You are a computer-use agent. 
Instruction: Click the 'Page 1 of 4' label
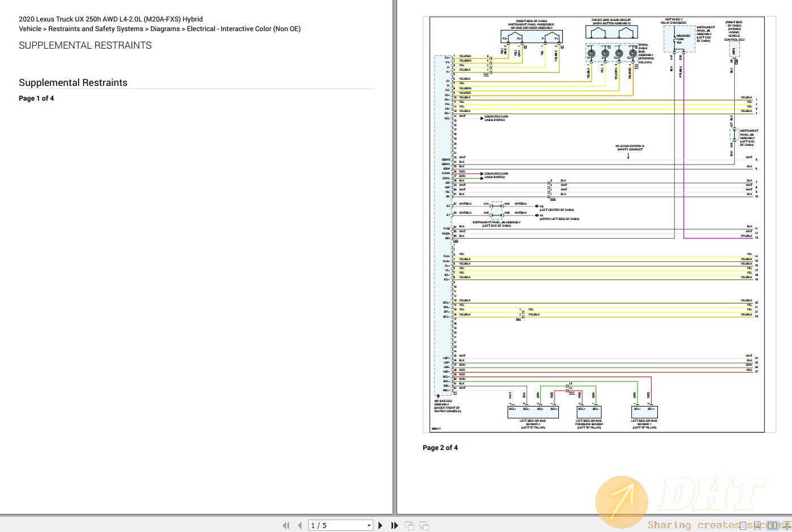tap(36, 98)
